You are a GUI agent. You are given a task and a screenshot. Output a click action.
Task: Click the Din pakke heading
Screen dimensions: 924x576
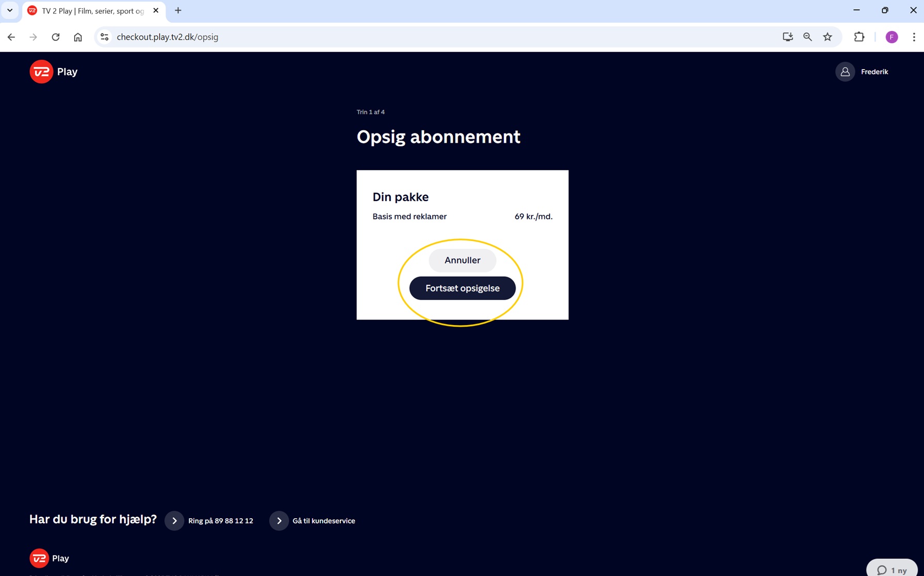(x=401, y=197)
